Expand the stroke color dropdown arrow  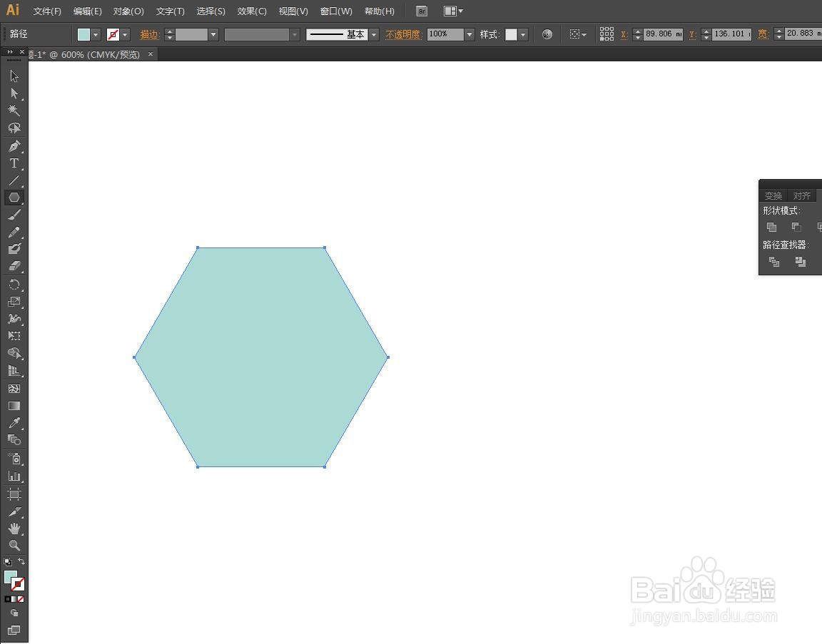[x=125, y=34]
